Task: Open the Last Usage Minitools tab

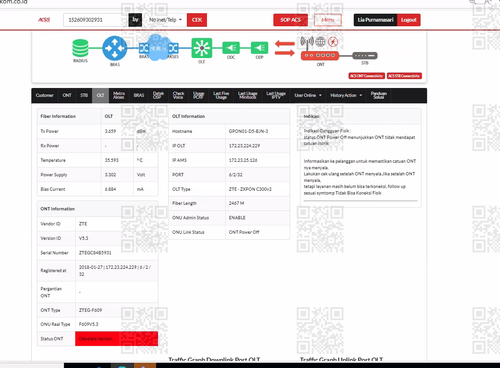Action: pyautogui.click(x=248, y=95)
